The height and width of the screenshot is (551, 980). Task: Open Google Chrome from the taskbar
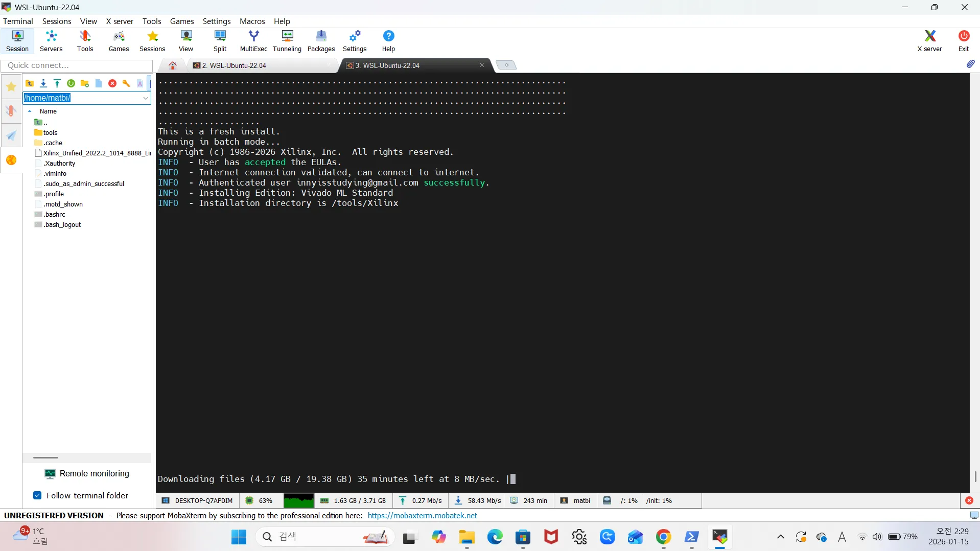coord(663,537)
